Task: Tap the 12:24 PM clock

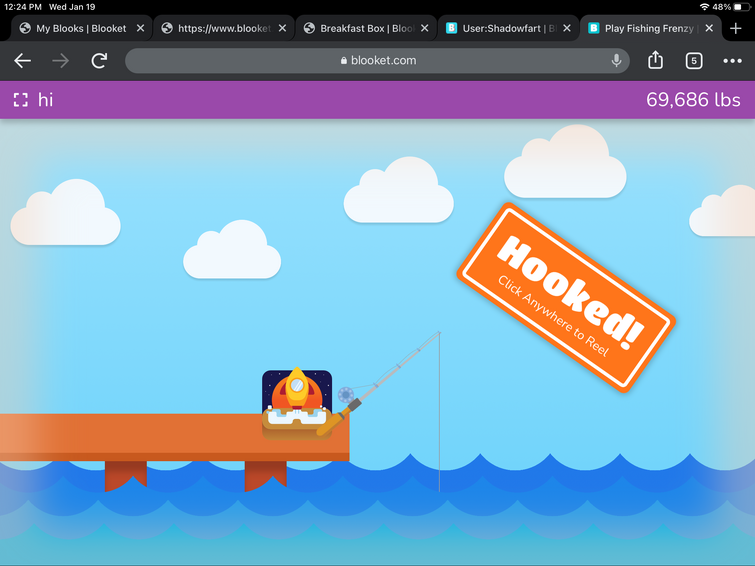Action: tap(23, 7)
